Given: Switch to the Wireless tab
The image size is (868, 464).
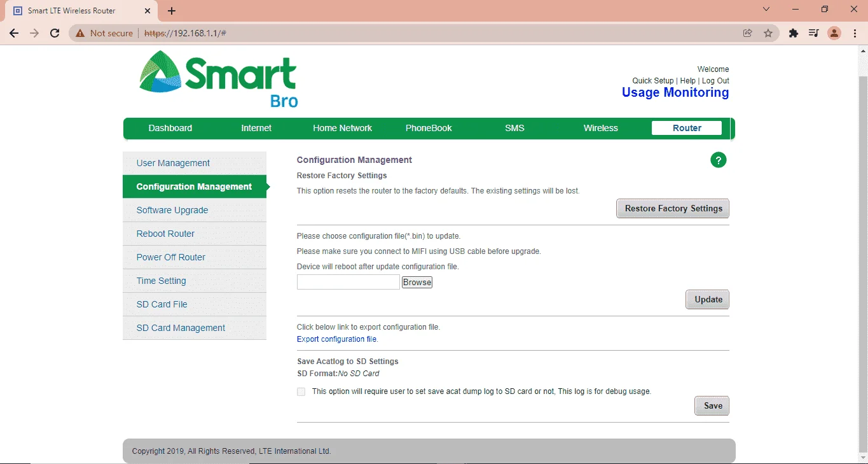Looking at the screenshot, I should click(x=601, y=128).
